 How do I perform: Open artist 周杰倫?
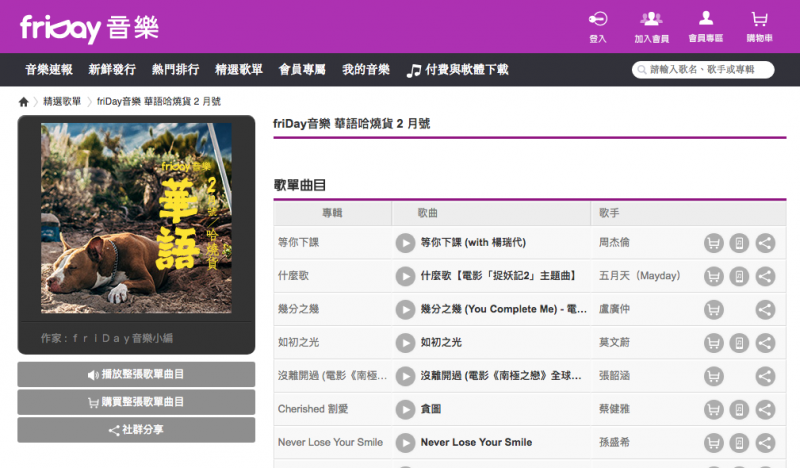tap(614, 242)
